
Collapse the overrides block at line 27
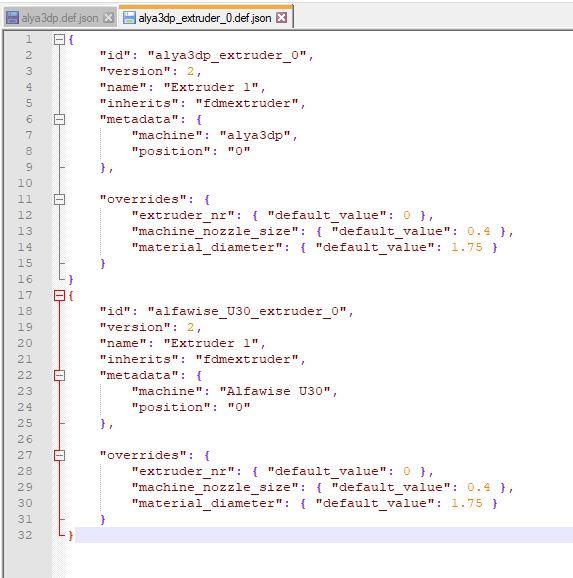(59, 455)
